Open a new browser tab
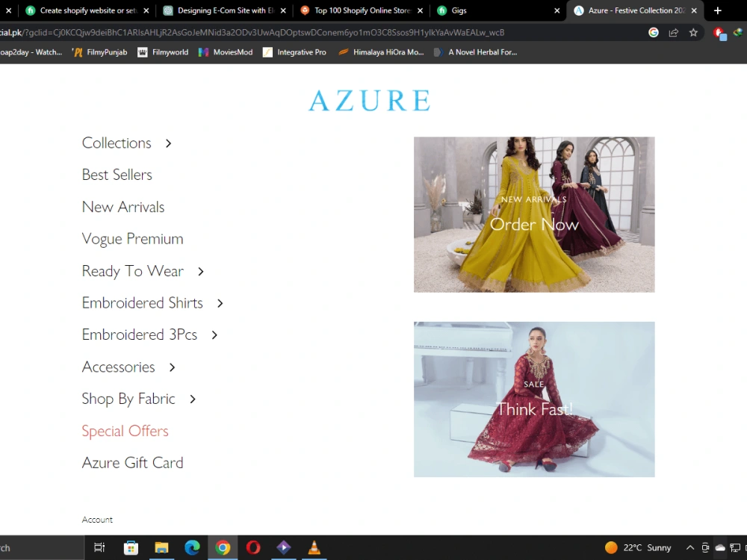This screenshot has width=747, height=560. click(x=717, y=10)
